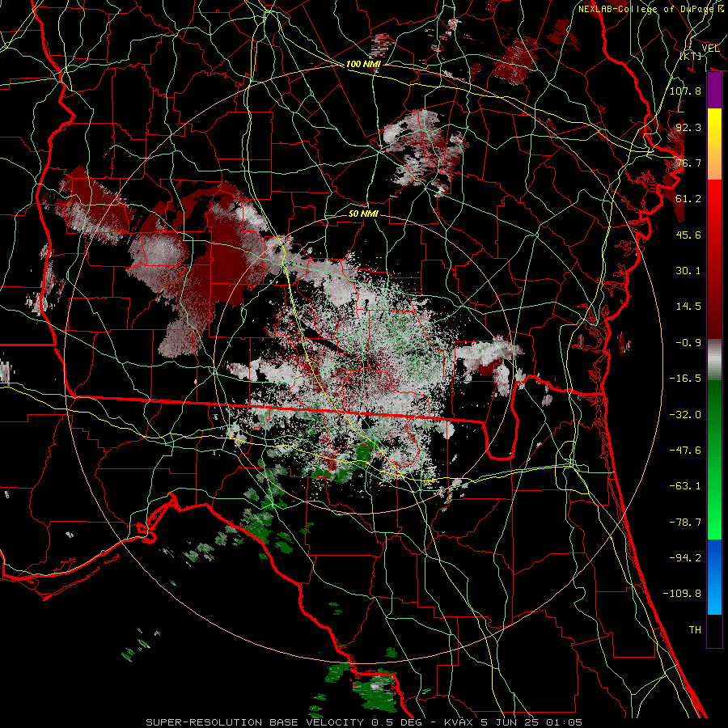
Task: Click the 100 NMI range ring label
Action: click(x=363, y=64)
